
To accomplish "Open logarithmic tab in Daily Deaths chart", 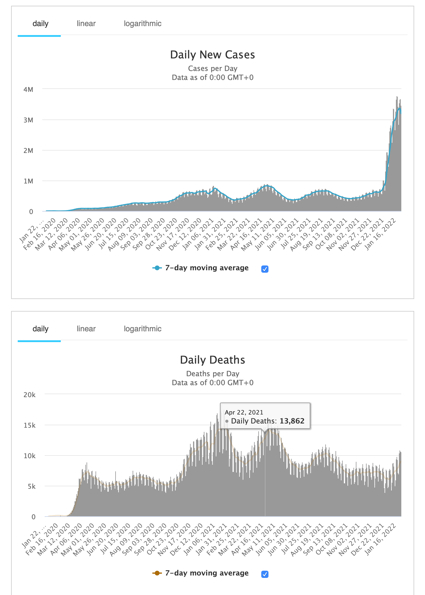I will (x=142, y=329).
